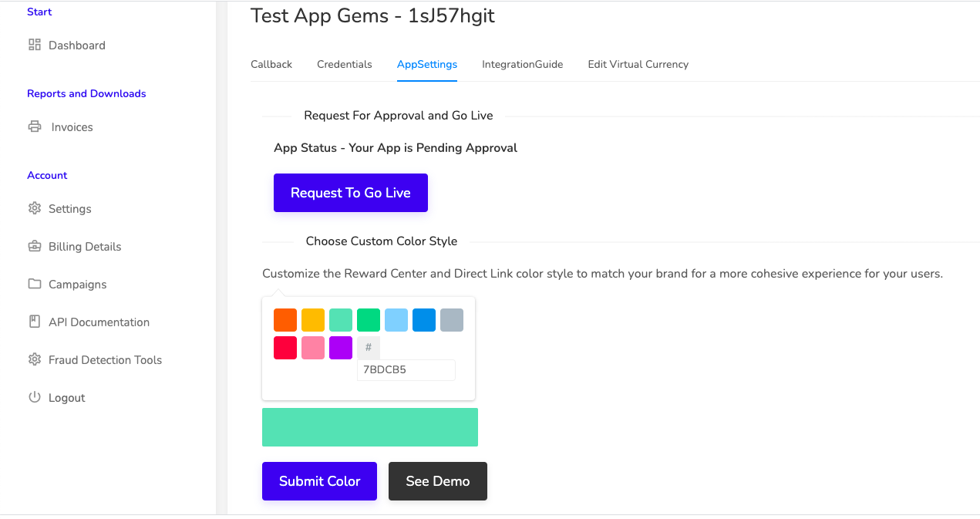Switch to the Callback tab

point(271,64)
